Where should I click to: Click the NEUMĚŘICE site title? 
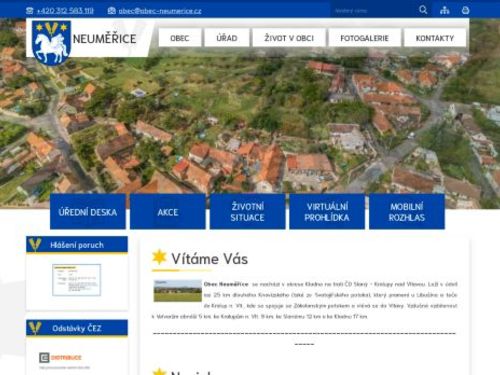click(104, 39)
